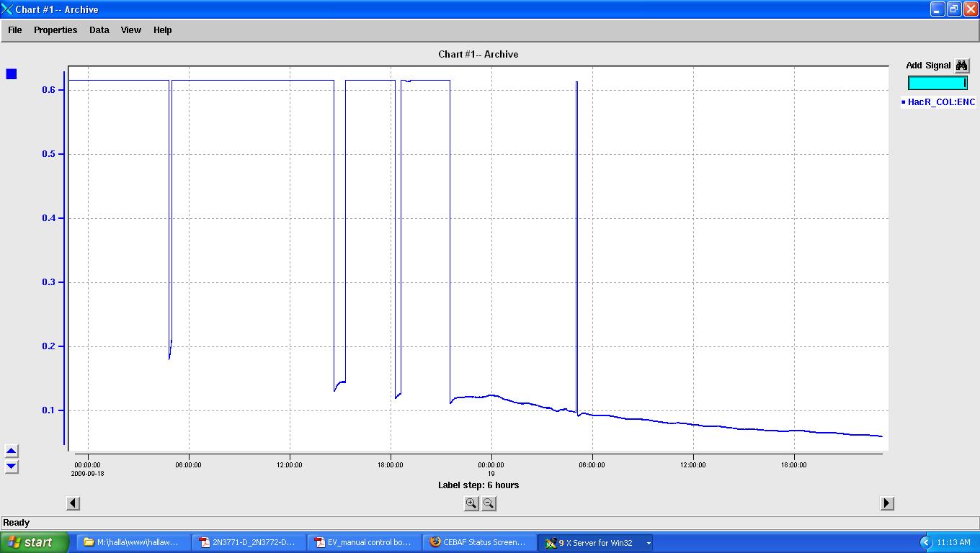Click the 2009-09-18 date label
Screen dimensions: 980x553
[88, 474]
